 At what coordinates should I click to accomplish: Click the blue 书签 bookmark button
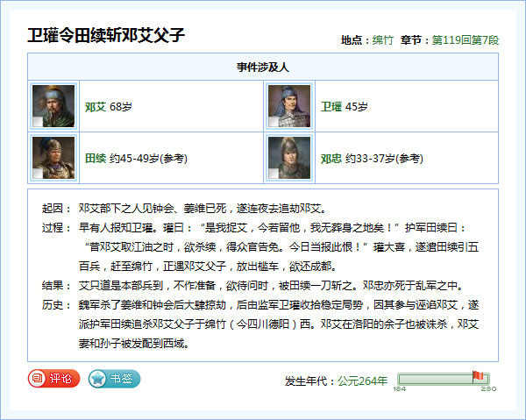pyautogui.click(x=114, y=379)
